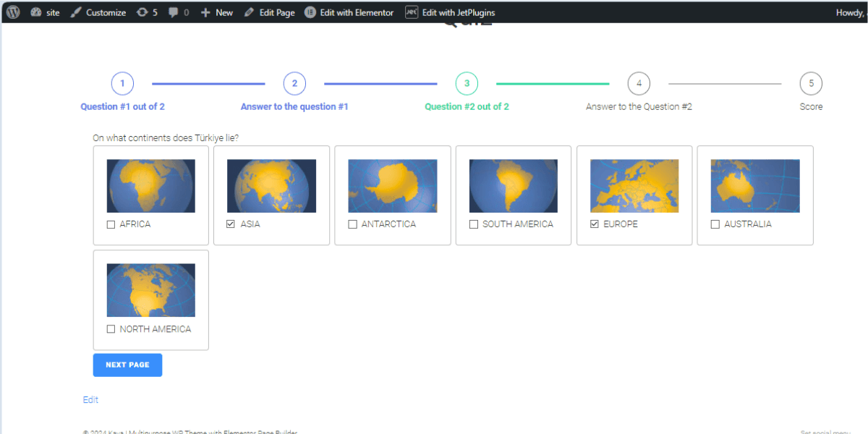Click the plus New item
Viewport: 868px width, 434px height.
(x=216, y=12)
